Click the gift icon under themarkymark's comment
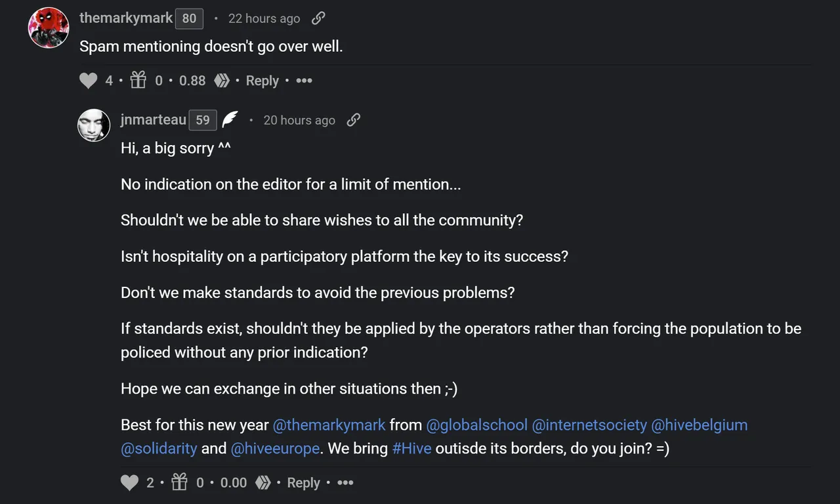Image resolution: width=840 pixels, height=504 pixels. (x=138, y=80)
